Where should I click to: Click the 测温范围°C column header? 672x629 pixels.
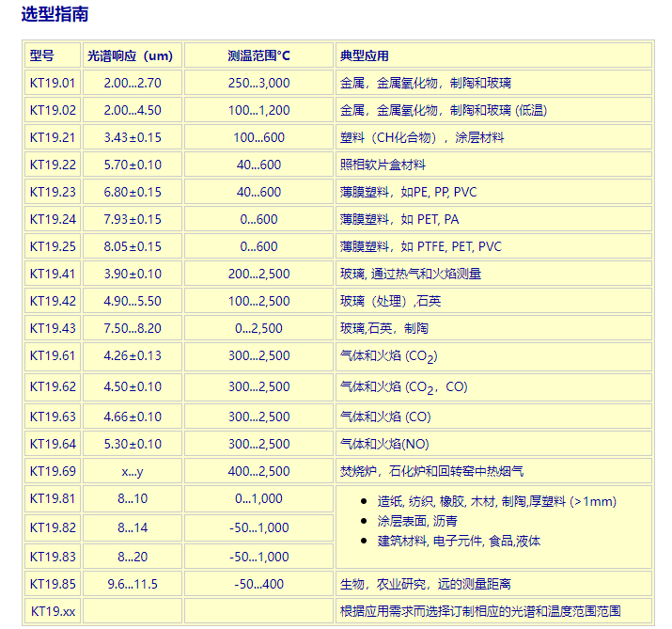258,55
